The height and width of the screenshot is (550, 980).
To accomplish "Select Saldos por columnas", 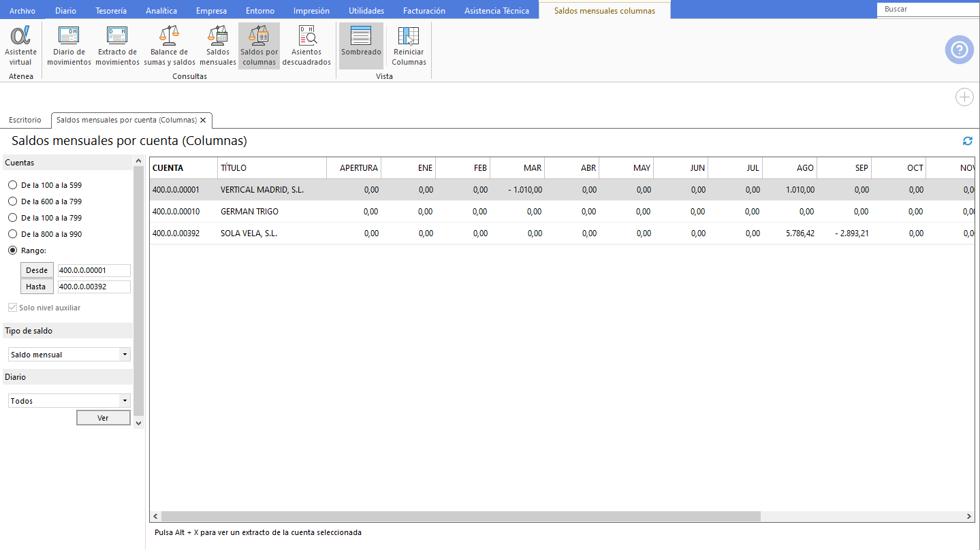I will click(259, 46).
